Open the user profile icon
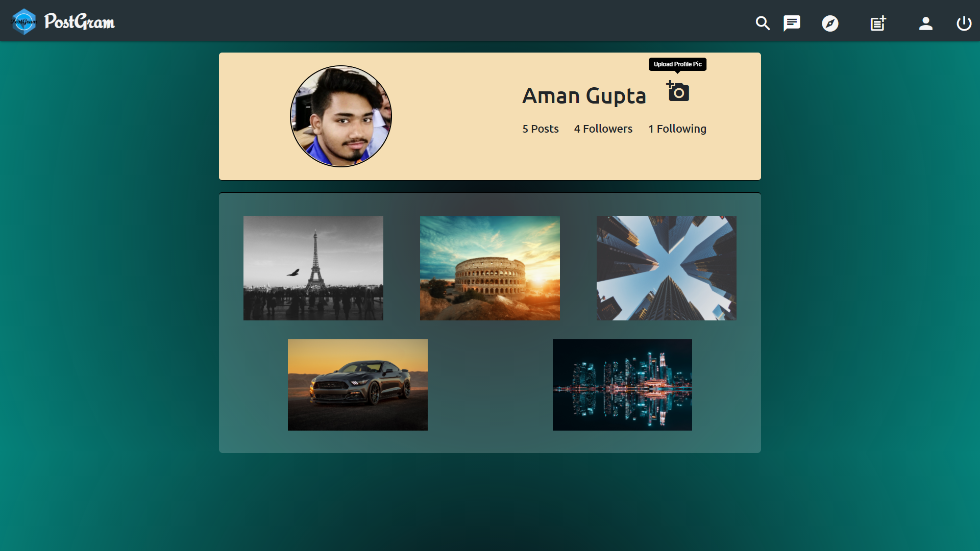The width and height of the screenshot is (980, 551). click(x=925, y=23)
